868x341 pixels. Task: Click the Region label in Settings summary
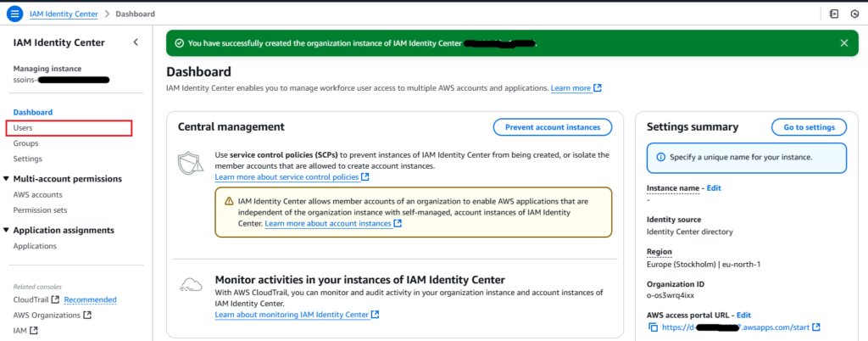pyautogui.click(x=659, y=252)
